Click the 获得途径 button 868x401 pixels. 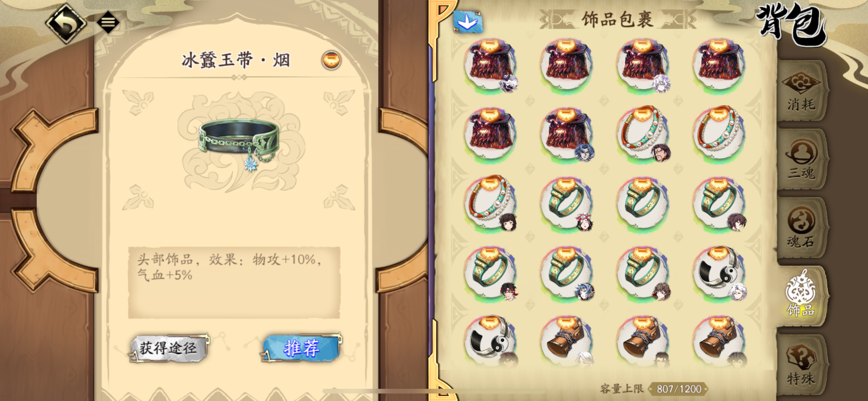tap(168, 348)
